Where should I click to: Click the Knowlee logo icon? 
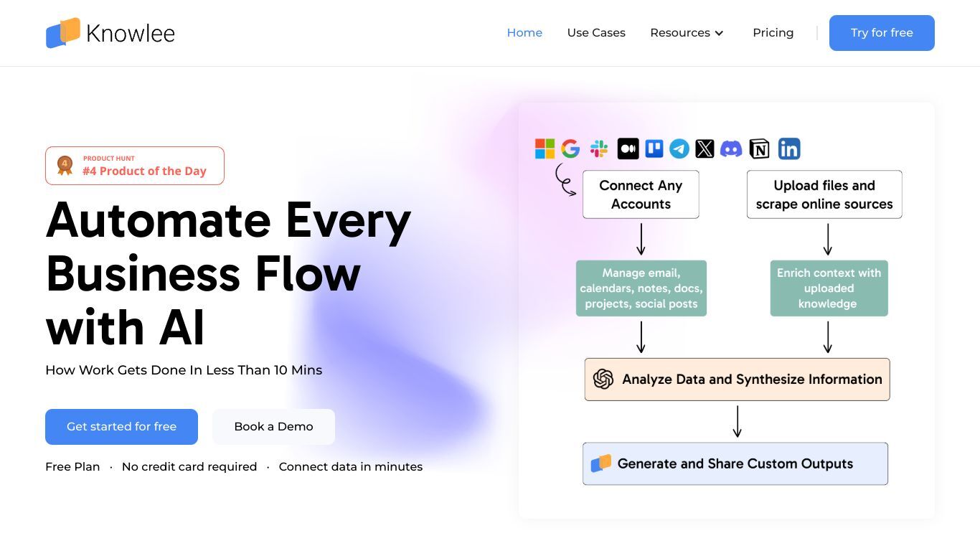pos(63,33)
